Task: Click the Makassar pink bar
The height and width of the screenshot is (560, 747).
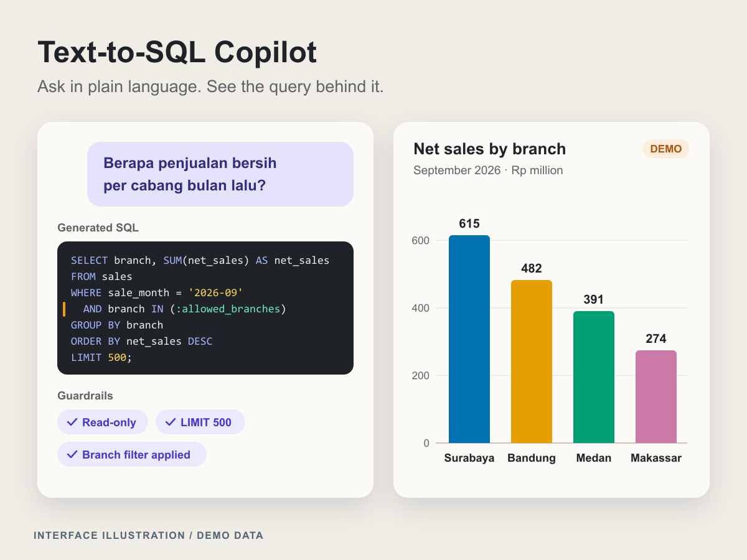Action: [656, 397]
